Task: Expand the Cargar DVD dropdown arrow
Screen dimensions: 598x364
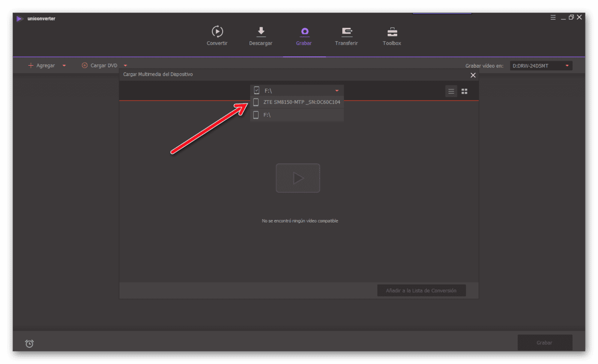Action: click(x=126, y=66)
